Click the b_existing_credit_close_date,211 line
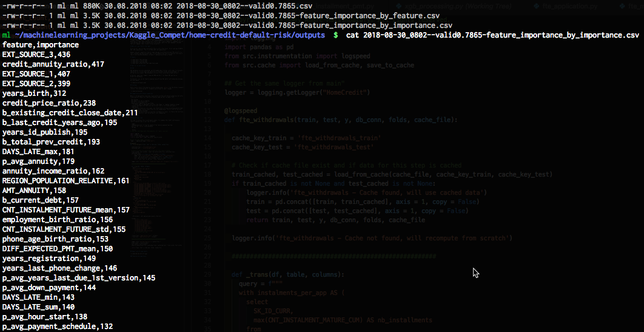 tap(70, 113)
